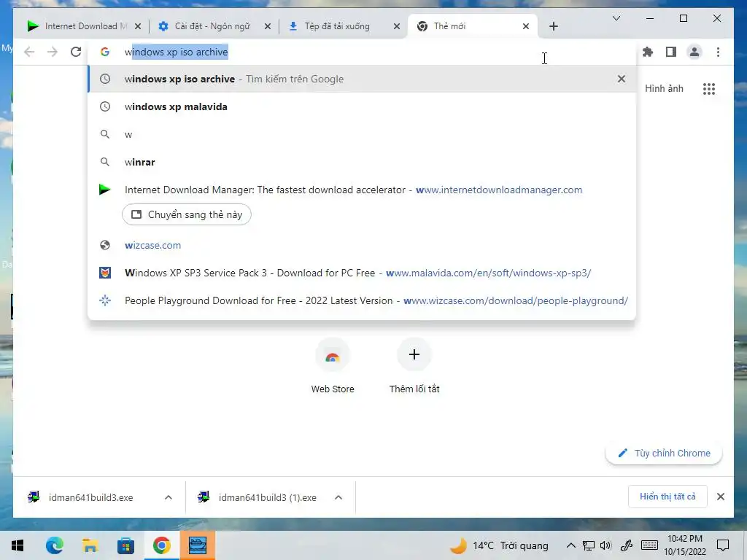Click the Chrome taskbar icon
The image size is (747, 560).
click(161, 545)
